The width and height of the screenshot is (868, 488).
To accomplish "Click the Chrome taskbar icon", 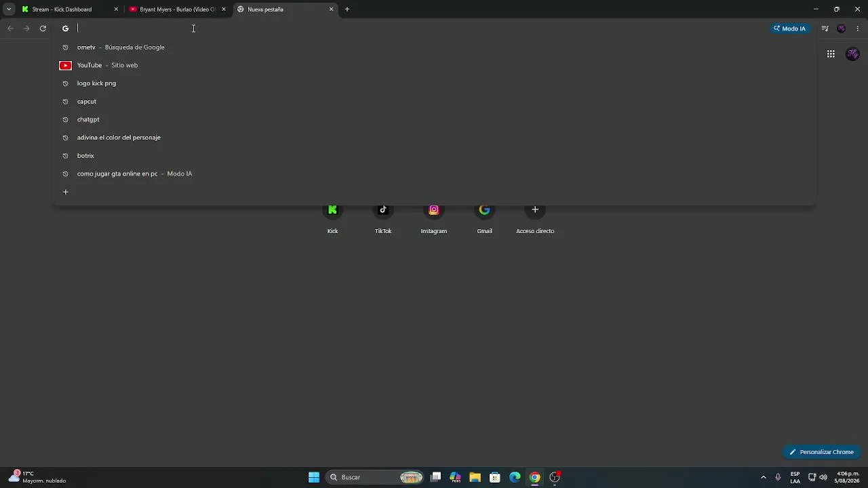I will [535, 477].
